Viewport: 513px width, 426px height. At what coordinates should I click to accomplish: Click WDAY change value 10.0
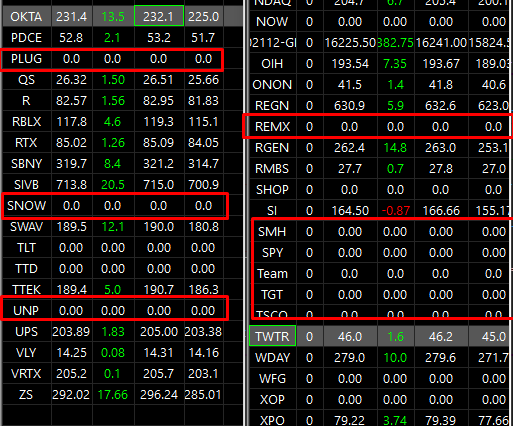click(395, 358)
